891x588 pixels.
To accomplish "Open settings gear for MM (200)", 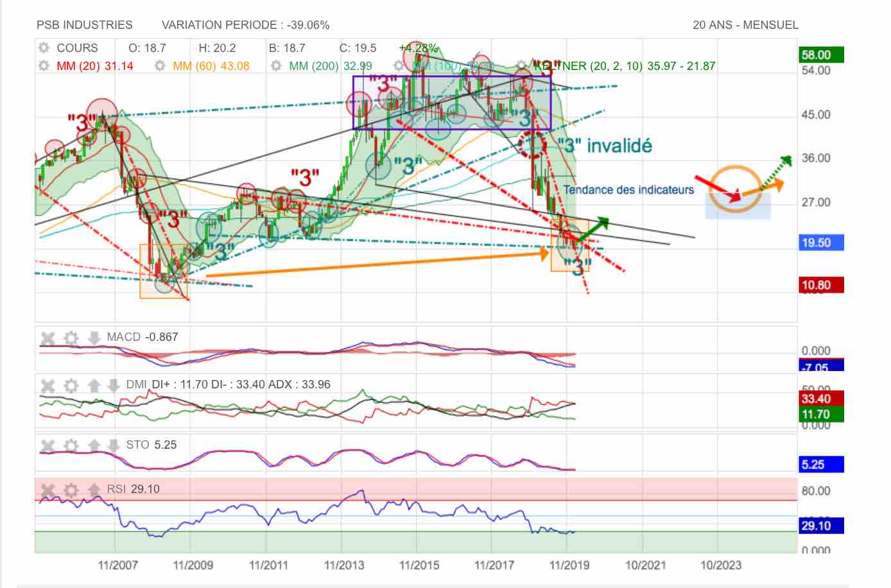I will 276,65.
